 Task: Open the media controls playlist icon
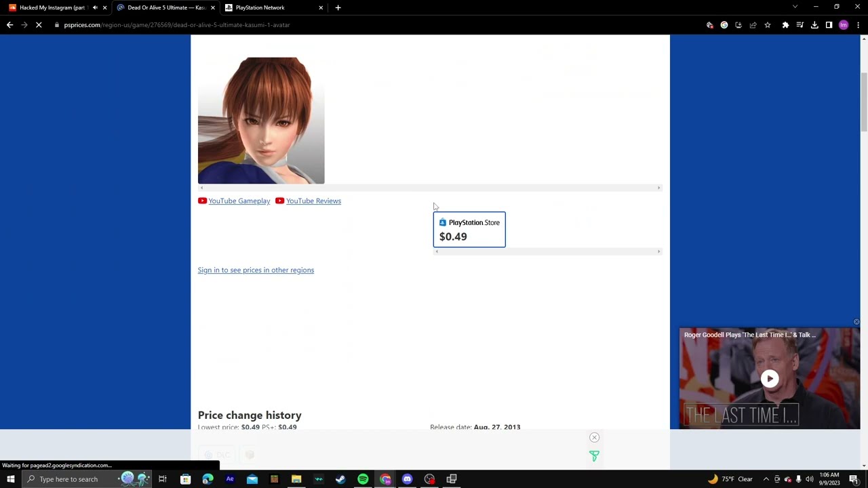coord(800,25)
